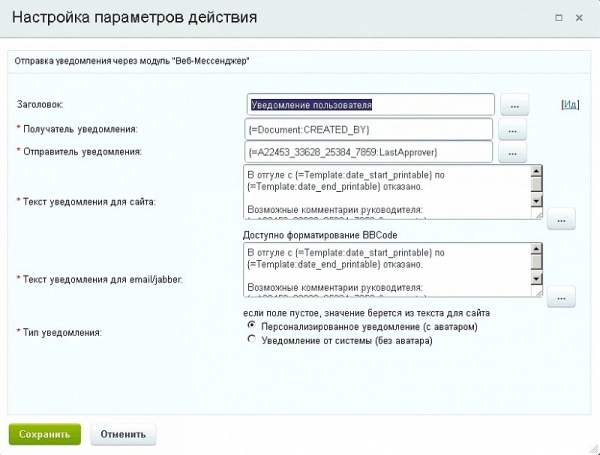
Task: Click the ellipsis button next to Заголовок field
Action: (513, 105)
